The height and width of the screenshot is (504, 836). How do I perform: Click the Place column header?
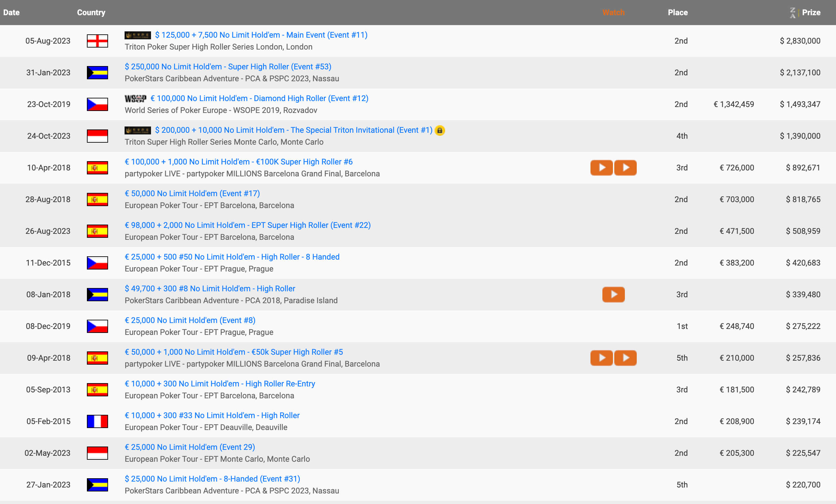(x=677, y=13)
